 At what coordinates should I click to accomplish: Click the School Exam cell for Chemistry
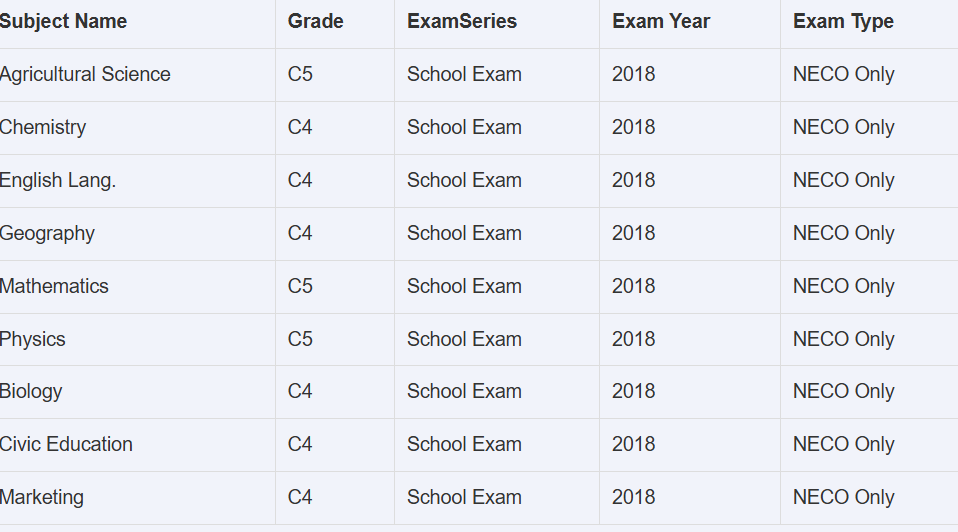[x=464, y=127]
